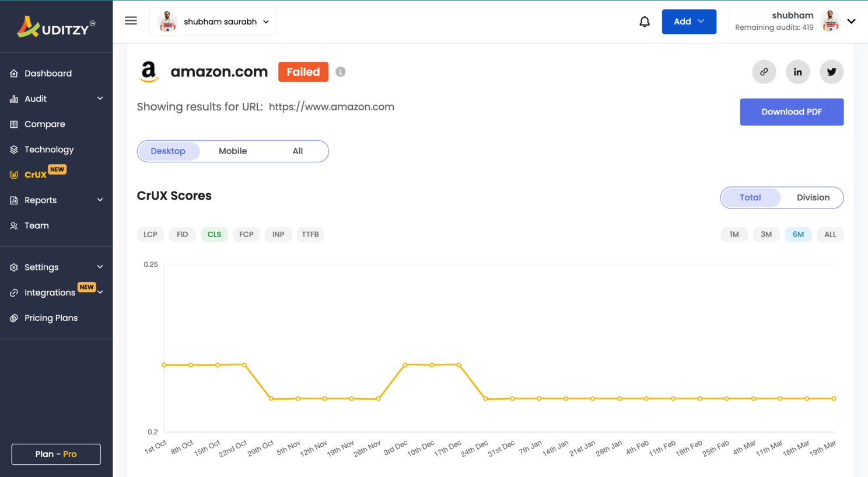
Task: Select the Total view tab
Action: click(750, 198)
